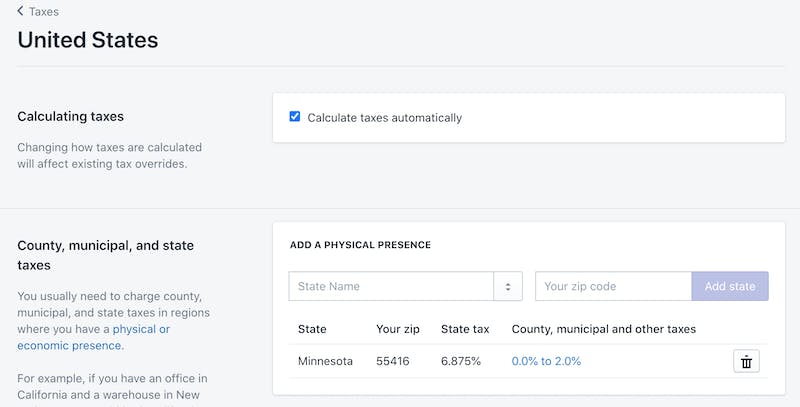Viewport: 800px width, 407px height.
Task: Click the Your zip column header
Action: pos(397,329)
